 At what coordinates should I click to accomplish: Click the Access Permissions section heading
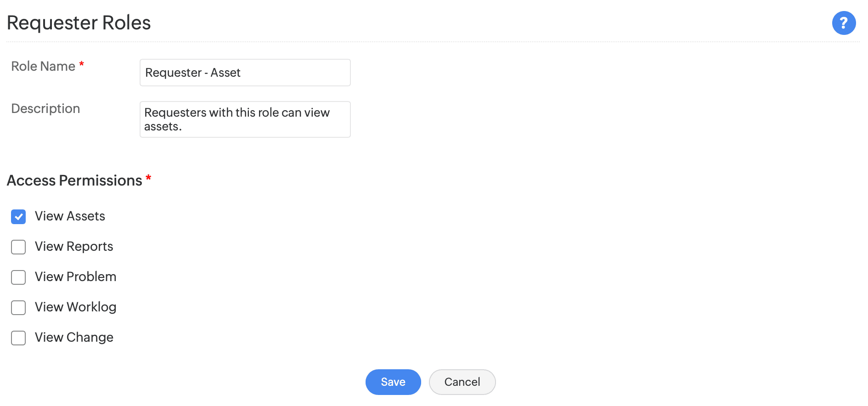(x=74, y=181)
